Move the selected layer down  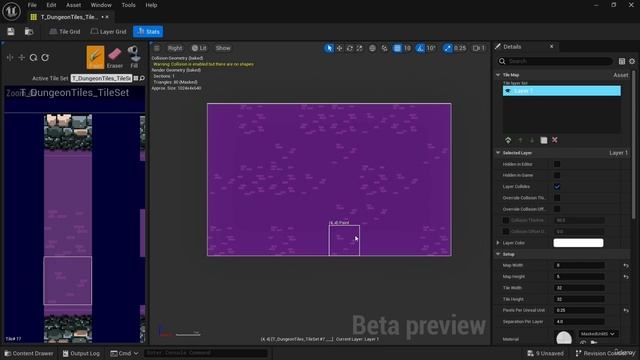coord(532,140)
